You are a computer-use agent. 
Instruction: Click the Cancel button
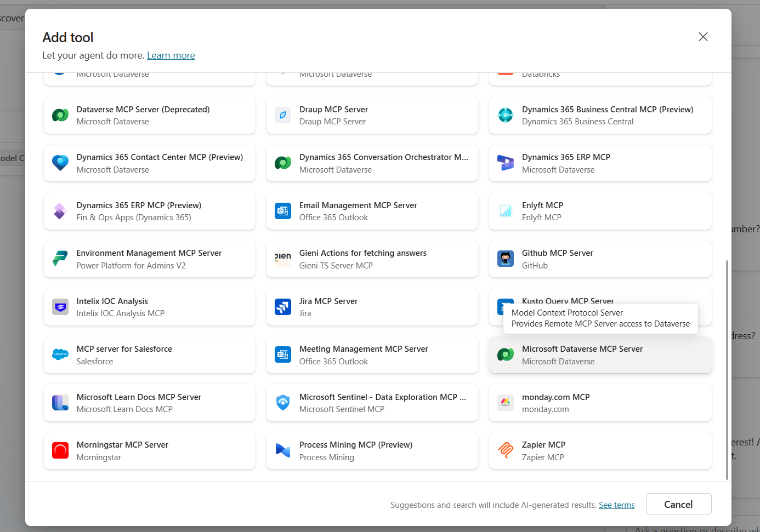pos(678,504)
